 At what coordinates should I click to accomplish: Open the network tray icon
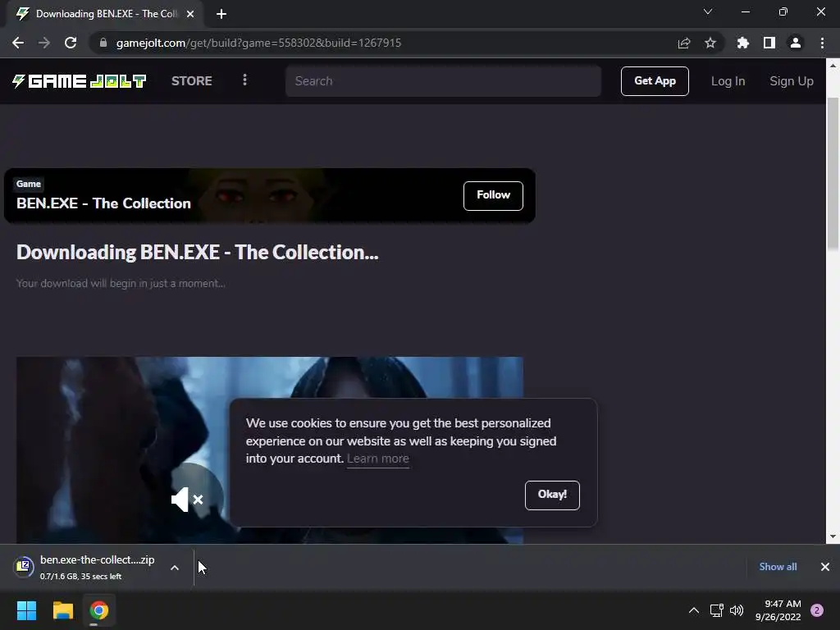(x=716, y=610)
